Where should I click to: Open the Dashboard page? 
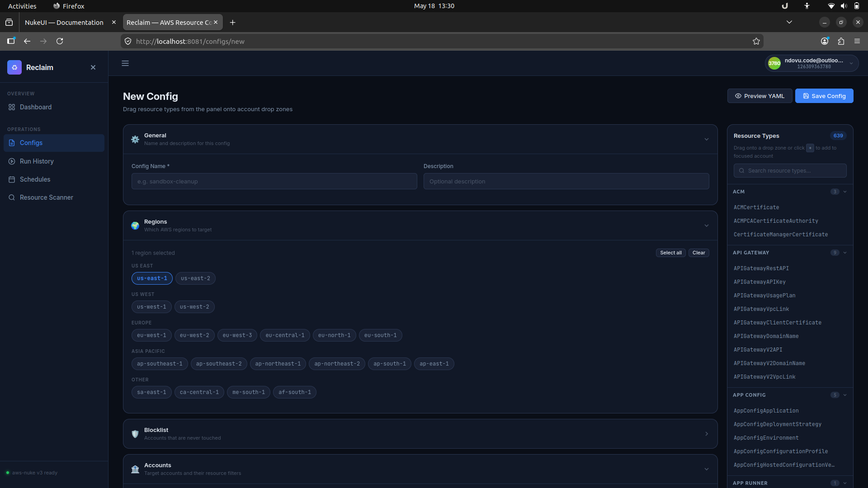point(54,107)
